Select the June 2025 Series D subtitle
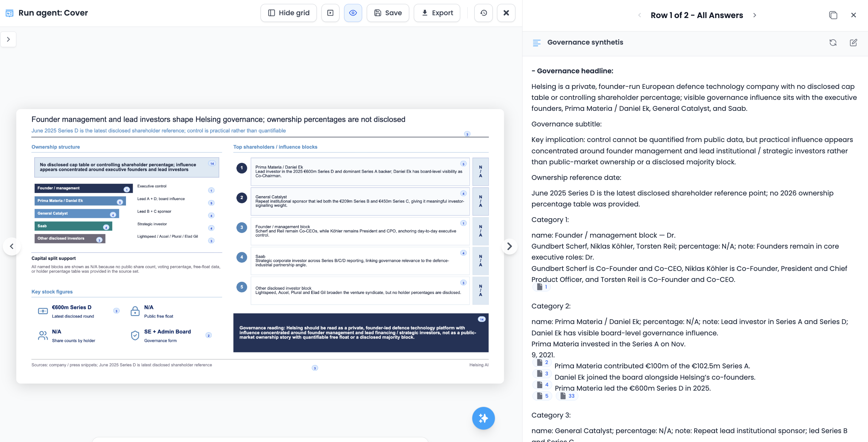Screen dimensions: 868x442 click(x=159, y=131)
